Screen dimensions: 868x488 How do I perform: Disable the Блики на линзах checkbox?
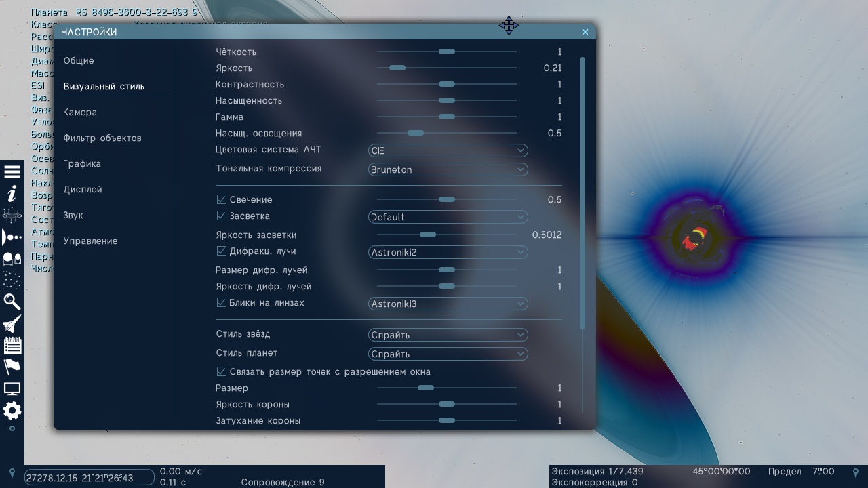coord(222,303)
